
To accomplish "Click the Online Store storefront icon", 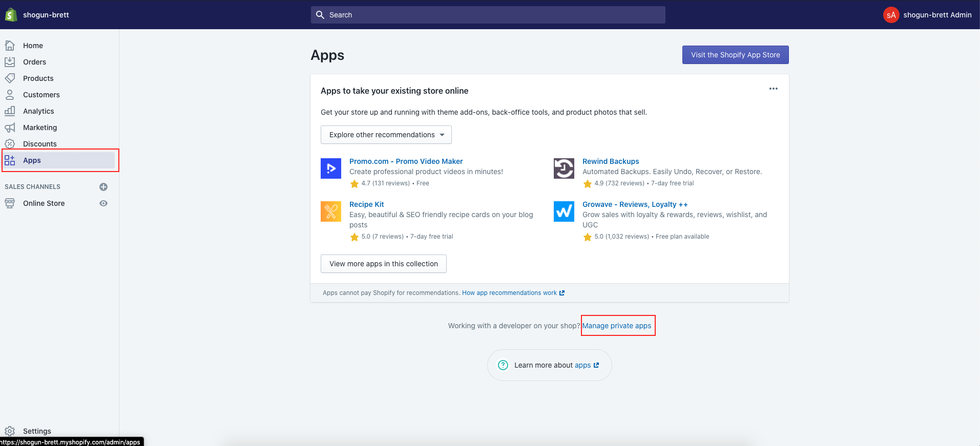I will click(10, 203).
